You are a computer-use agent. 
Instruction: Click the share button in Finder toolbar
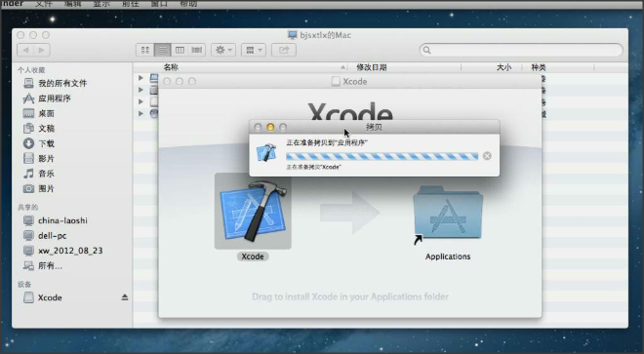tap(284, 50)
